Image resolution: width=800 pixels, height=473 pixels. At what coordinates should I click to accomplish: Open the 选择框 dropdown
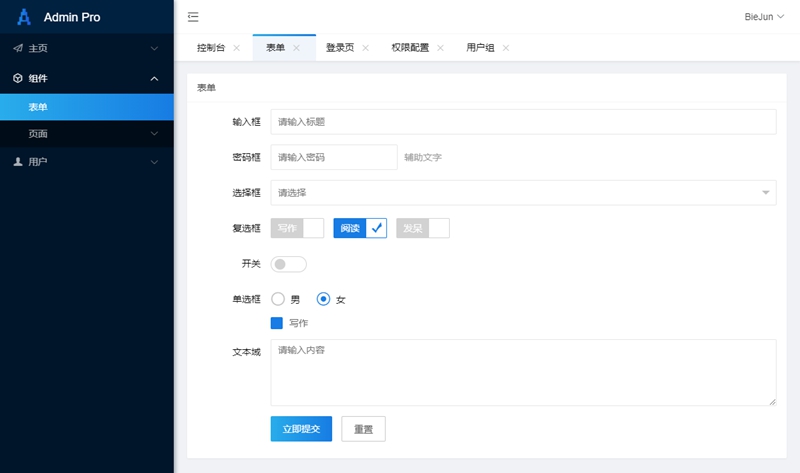(x=523, y=192)
